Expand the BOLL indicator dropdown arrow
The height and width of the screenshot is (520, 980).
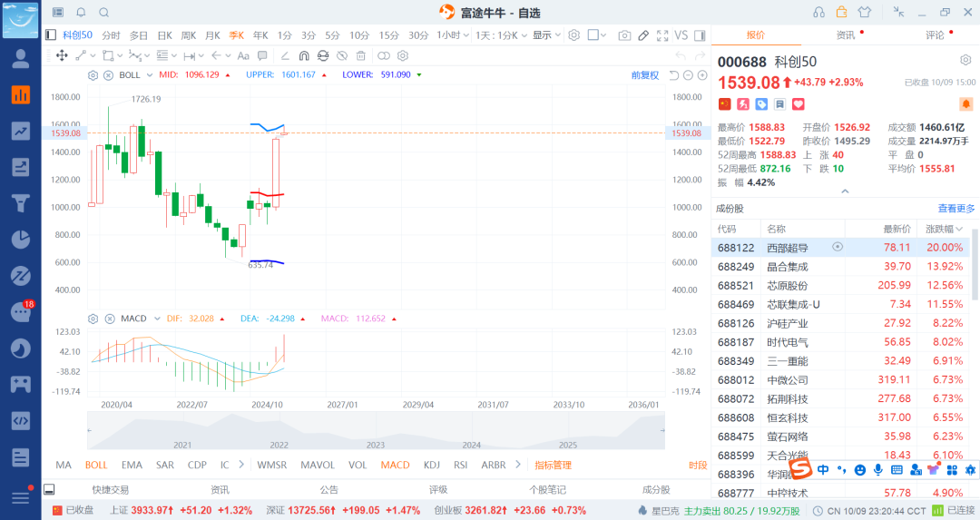point(150,75)
